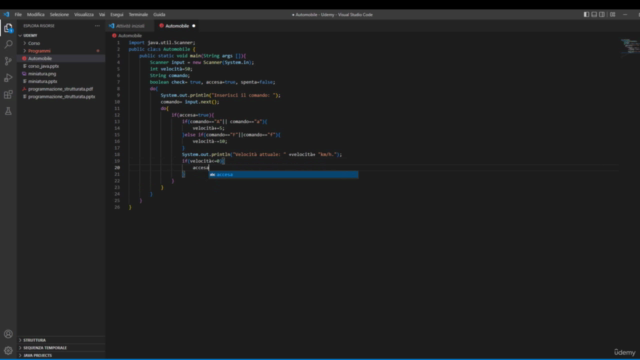The image size is (640, 360).
Task: Click line number 20 in gutter
Action: (117, 167)
